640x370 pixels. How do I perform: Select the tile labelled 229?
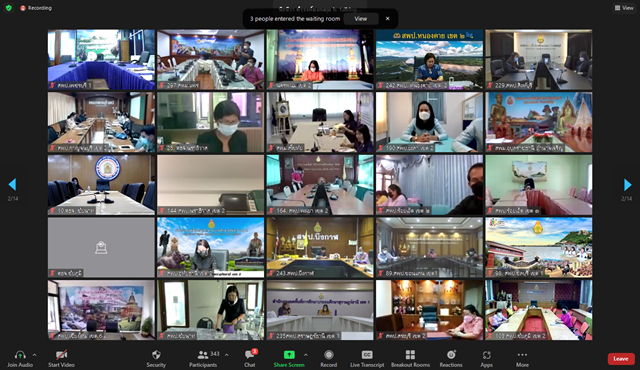coord(539,60)
